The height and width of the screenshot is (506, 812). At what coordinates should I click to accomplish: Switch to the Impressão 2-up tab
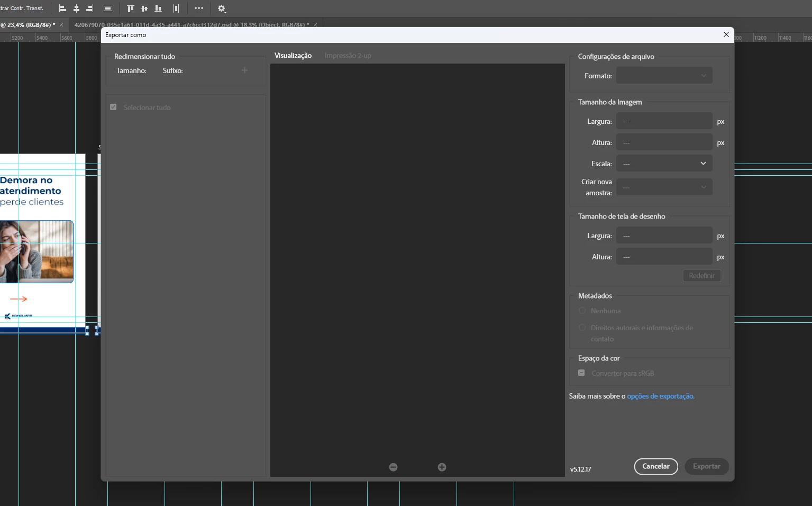348,56
